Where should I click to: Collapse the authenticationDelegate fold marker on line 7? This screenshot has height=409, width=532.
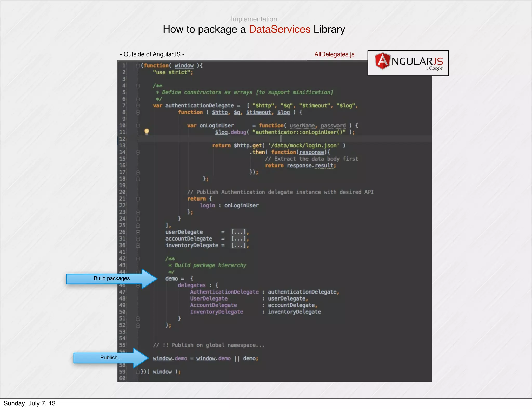click(x=138, y=106)
